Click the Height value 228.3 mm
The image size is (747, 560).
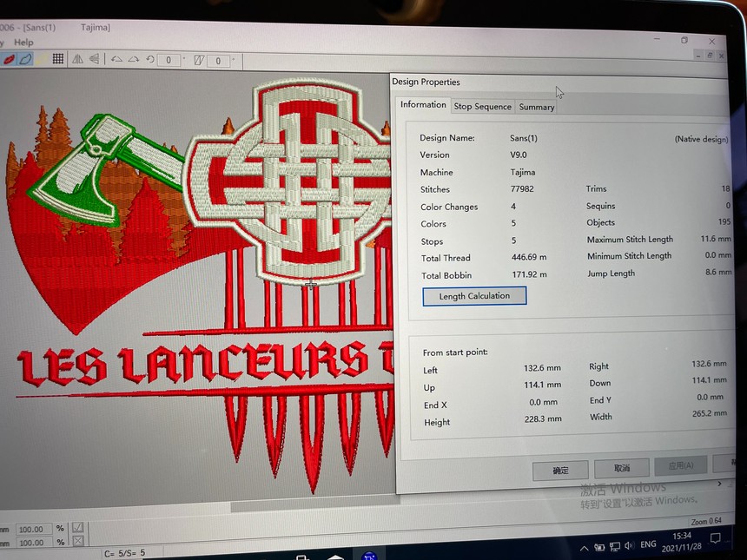pos(543,418)
